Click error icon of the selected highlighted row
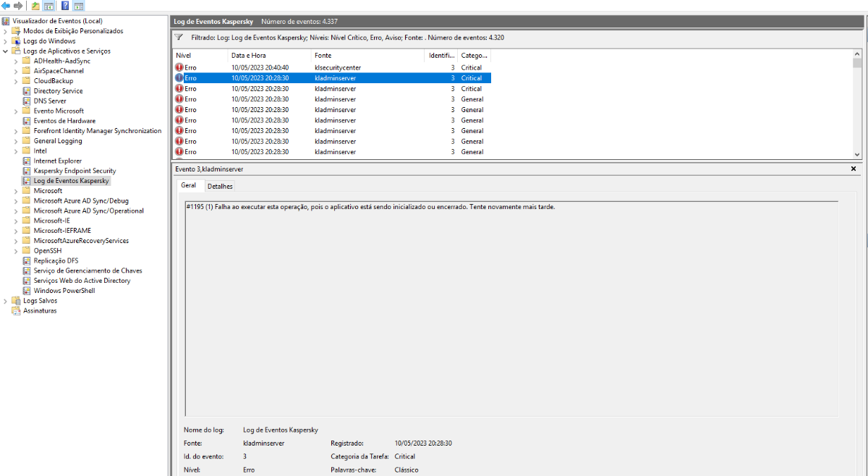The width and height of the screenshot is (868, 476). coord(179,78)
